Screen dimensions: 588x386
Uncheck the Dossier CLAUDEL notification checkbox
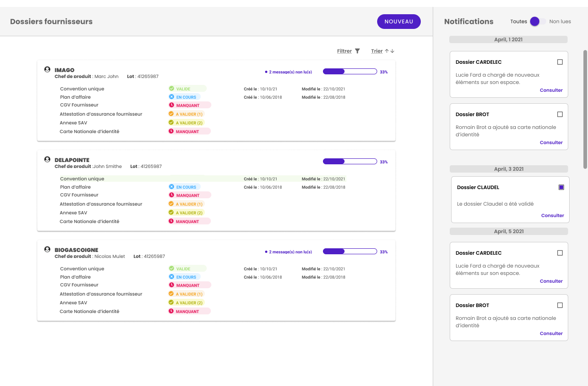[561, 187]
